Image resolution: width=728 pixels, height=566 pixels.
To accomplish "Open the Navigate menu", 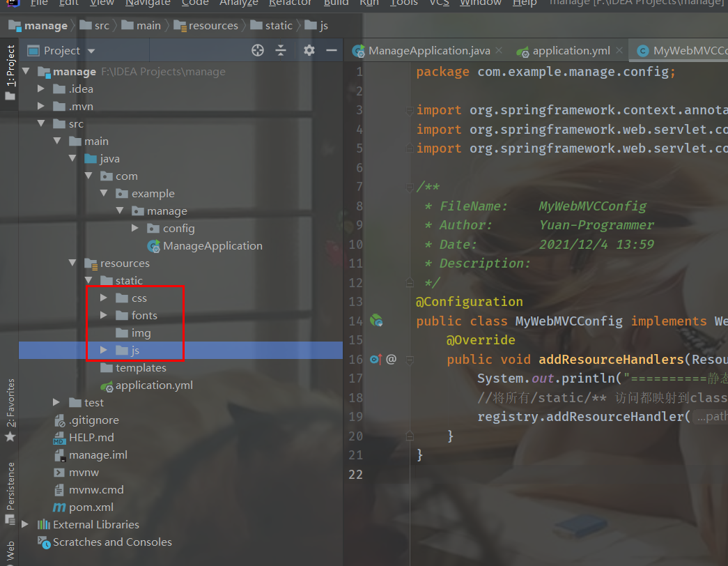I will pyautogui.click(x=148, y=3).
